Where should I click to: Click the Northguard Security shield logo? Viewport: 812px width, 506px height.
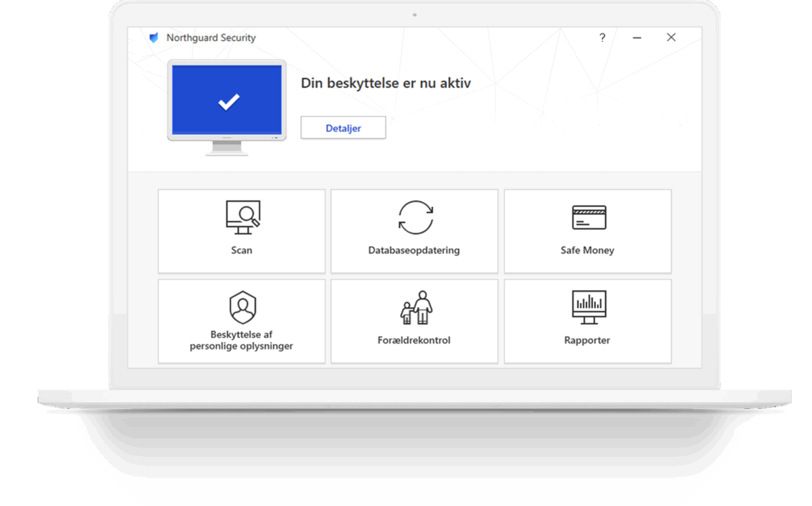coord(154,38)
